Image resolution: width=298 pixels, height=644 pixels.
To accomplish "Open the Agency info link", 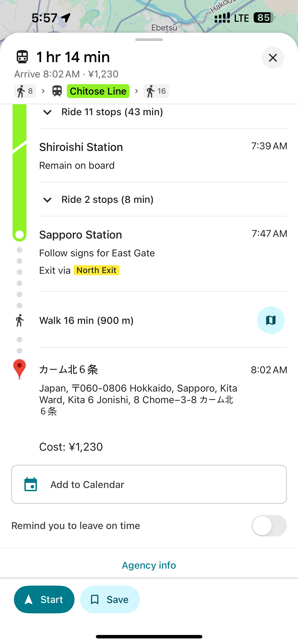I will (x=149, y=565).
